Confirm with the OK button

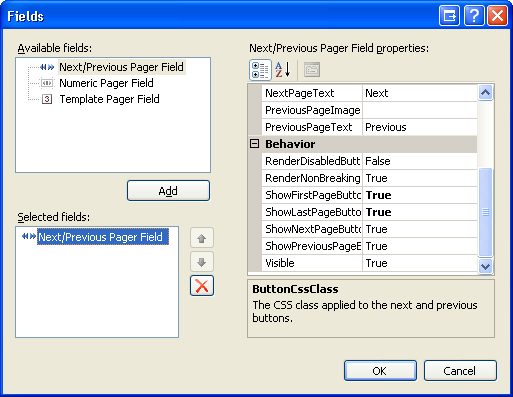380,370
